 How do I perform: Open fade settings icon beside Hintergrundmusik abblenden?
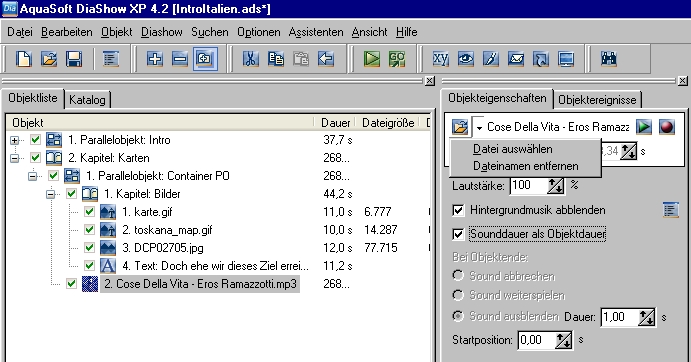coord(670,210)
